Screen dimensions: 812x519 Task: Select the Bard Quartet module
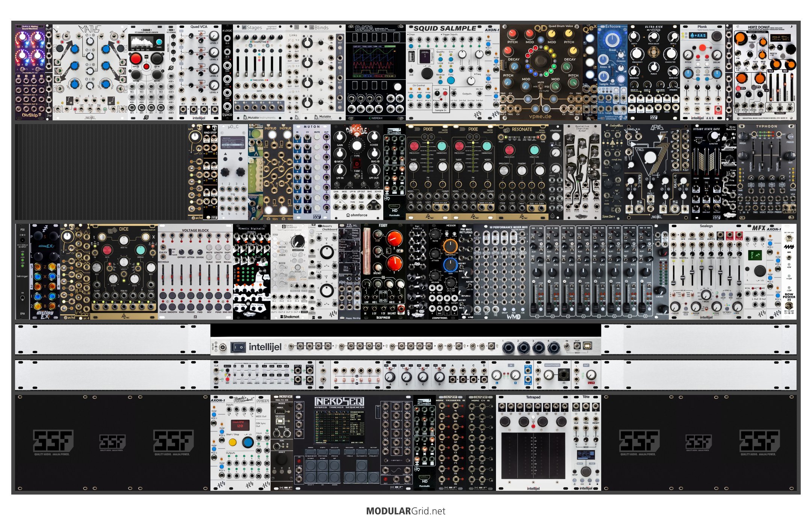click(x=290, y=272)
